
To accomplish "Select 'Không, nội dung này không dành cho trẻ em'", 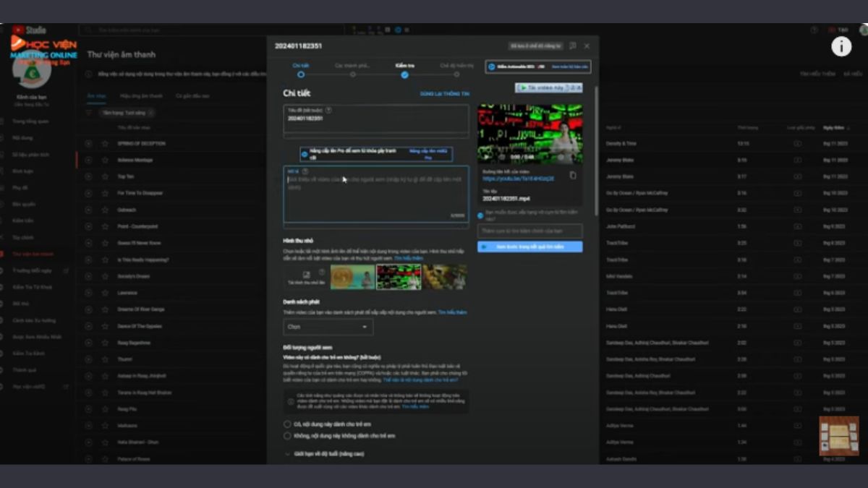I will 287,436.
